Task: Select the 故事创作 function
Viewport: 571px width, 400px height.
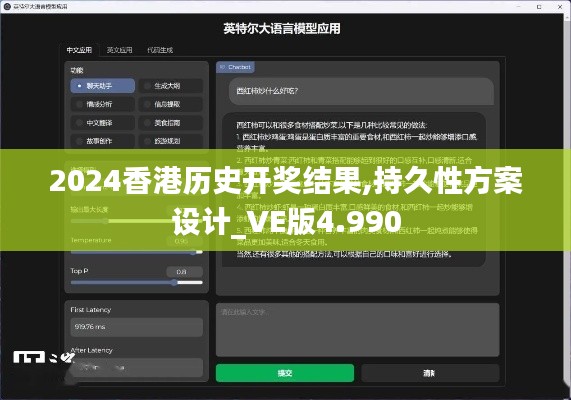Action: coord(102,141)
